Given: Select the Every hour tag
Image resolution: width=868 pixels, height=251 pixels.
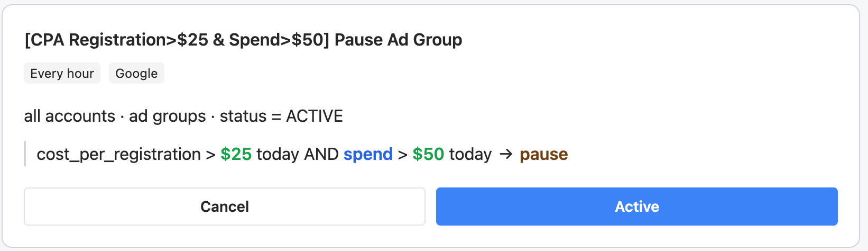Looking at the screenshot, I should click(x=62, y=73).
